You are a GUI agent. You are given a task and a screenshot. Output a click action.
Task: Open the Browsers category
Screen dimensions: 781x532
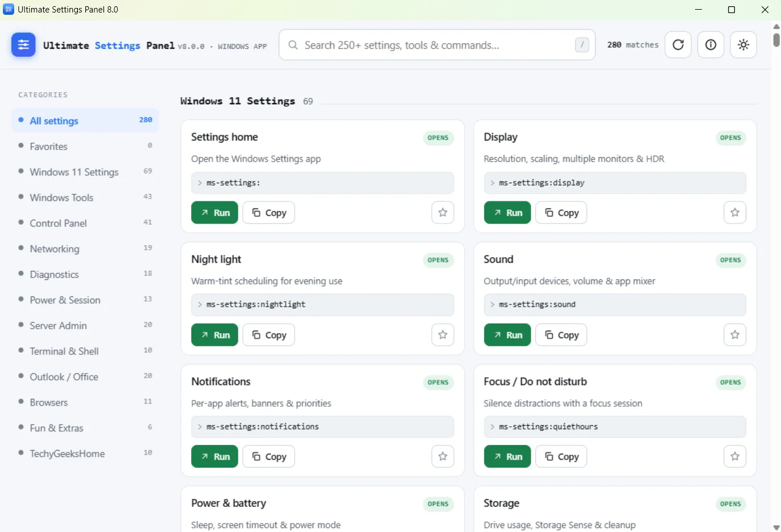(85, 402)
